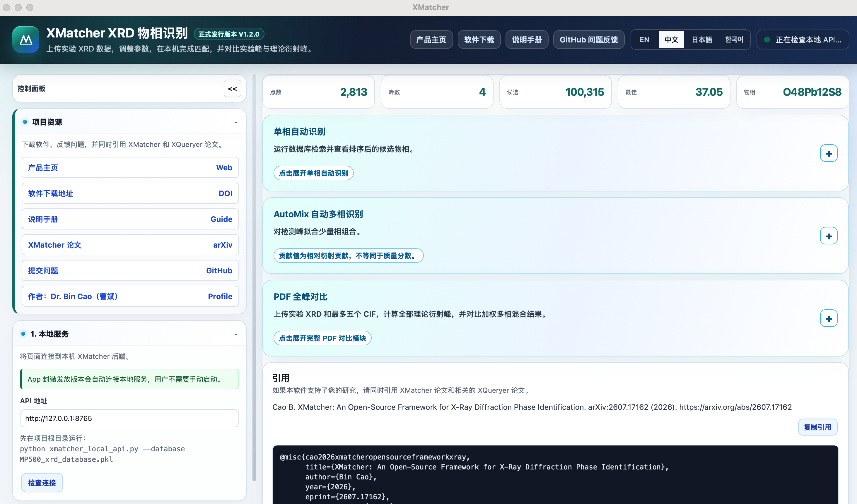Open the 说明手册 Guide link
Screen dimensions: 857x504
130,219
